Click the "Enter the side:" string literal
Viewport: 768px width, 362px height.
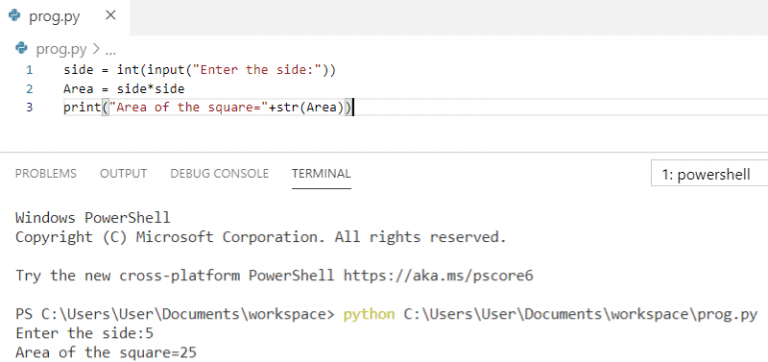tap(256, 70)
